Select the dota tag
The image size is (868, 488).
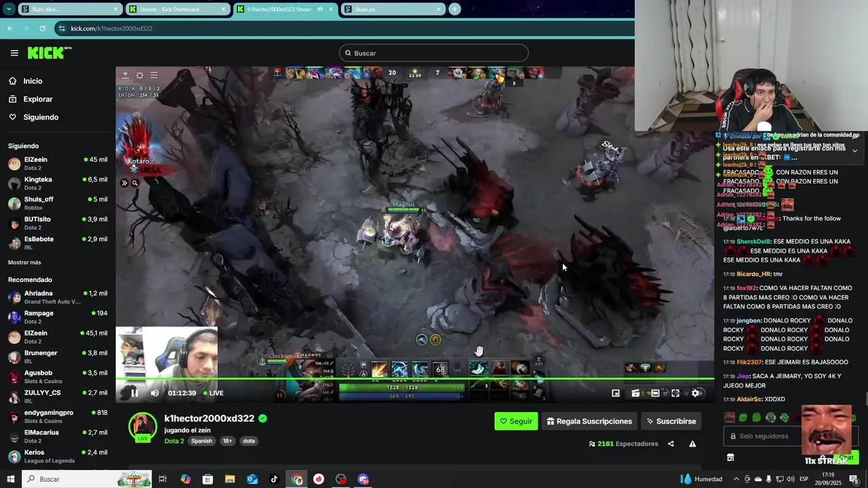tap(249, 441)
